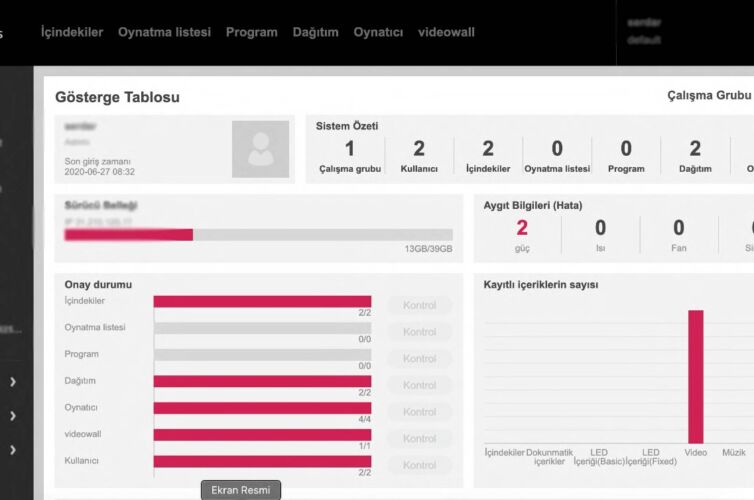Expand the first sidebar chevron arrow
The width and height of the screenshot is (754, 500).
pyautogui.click(x=13, y=382)
